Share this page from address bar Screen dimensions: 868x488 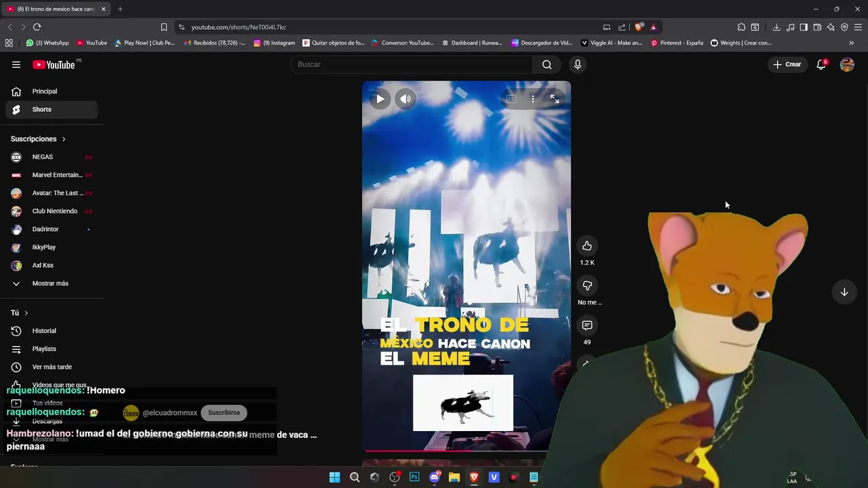(622, 27)
